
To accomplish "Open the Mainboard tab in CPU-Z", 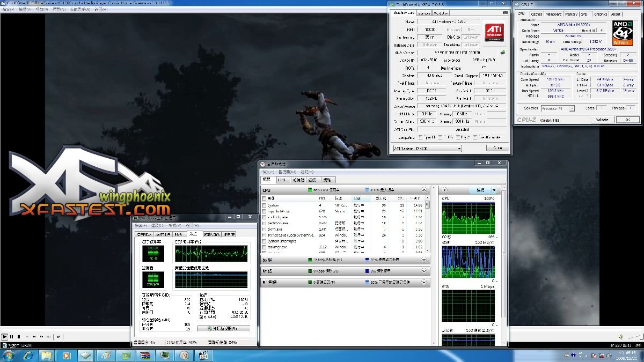I will pyautogui.click(x=554, y=14).
